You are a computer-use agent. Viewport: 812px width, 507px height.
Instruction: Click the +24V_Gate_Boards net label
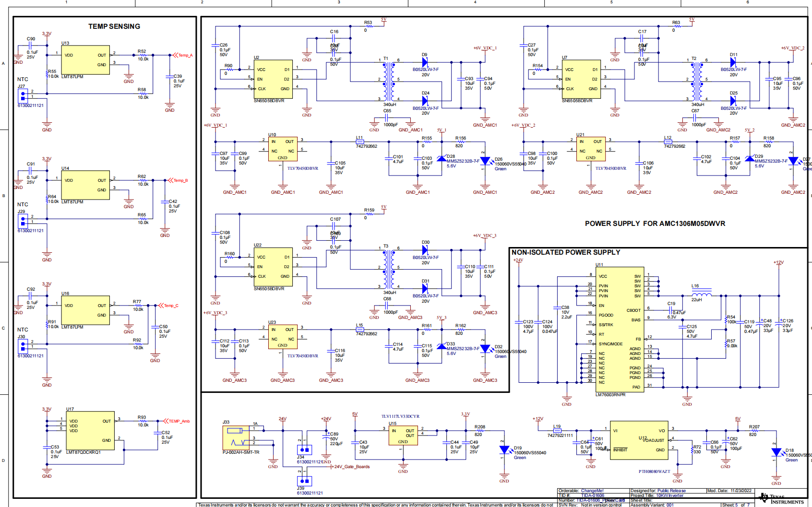click(352, 467)
